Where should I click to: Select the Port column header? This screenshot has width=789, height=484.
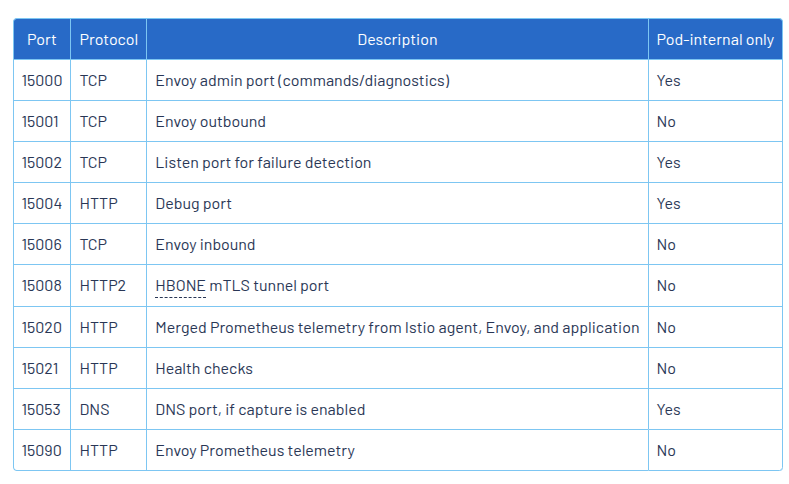click(42, 40)
